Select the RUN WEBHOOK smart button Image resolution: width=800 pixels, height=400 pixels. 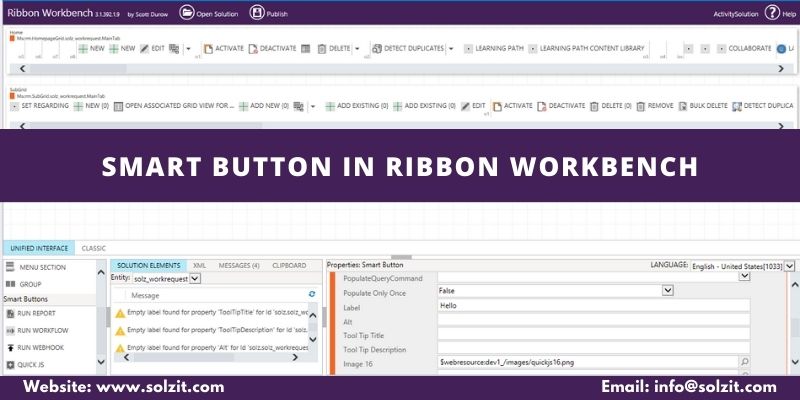click(35, 347)
